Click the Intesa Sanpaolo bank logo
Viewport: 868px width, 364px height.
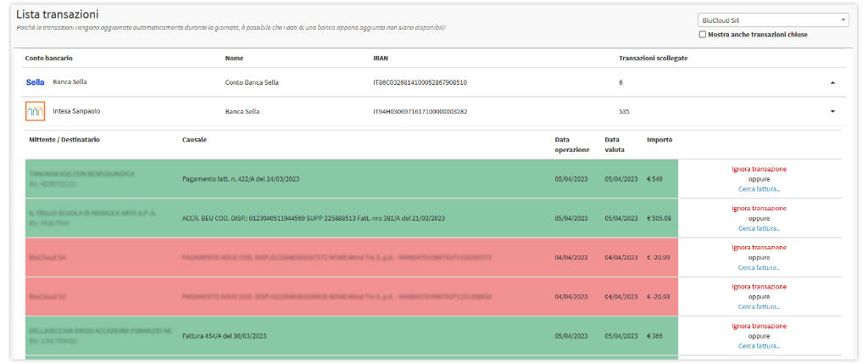click(x=35, y=111)
